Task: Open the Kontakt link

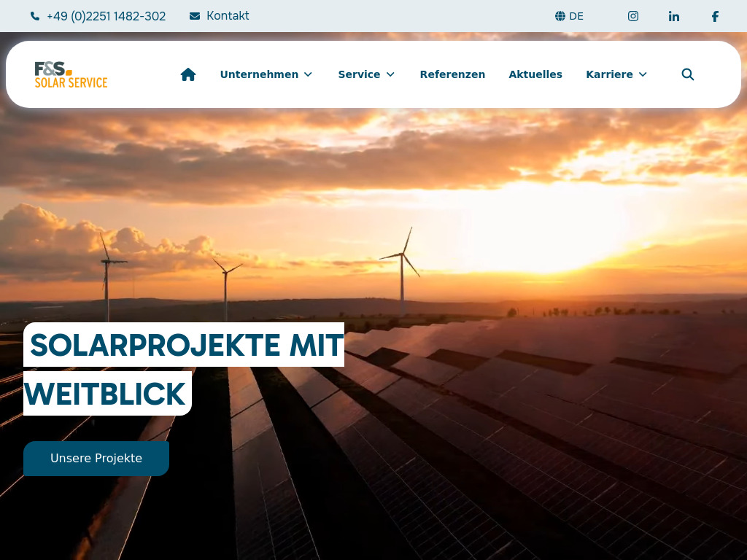Action: coord(228,15)
